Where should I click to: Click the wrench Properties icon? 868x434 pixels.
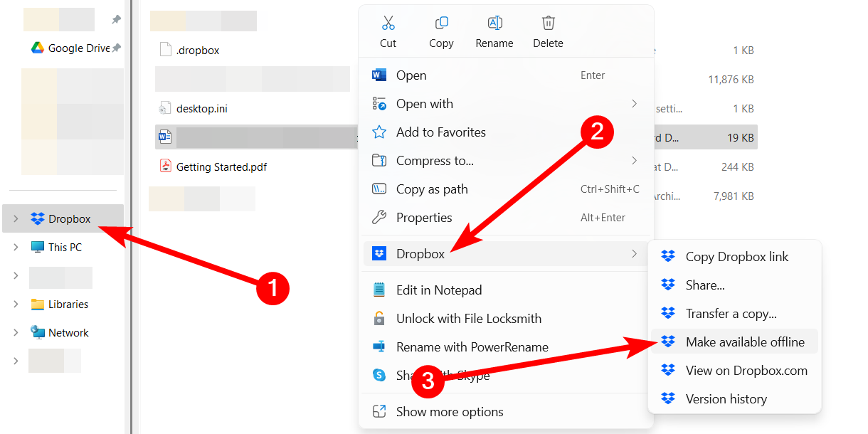pos(379,218)
